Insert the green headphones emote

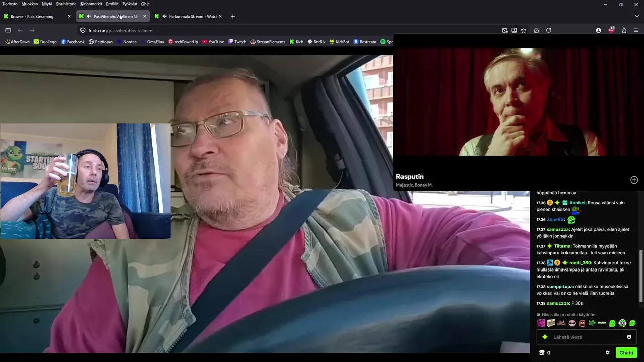tap(622, 323)
